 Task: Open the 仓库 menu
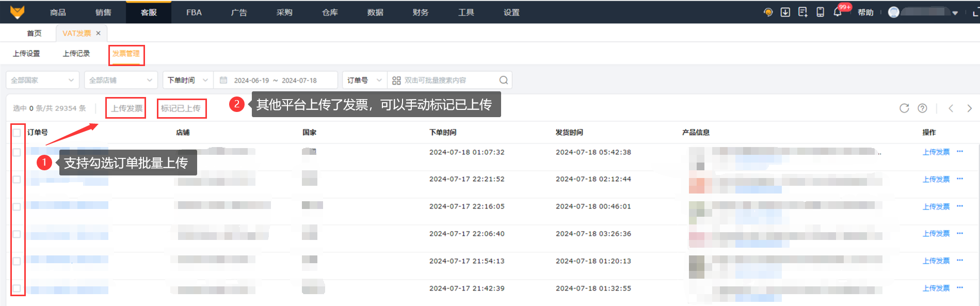[x=330, y=12]
